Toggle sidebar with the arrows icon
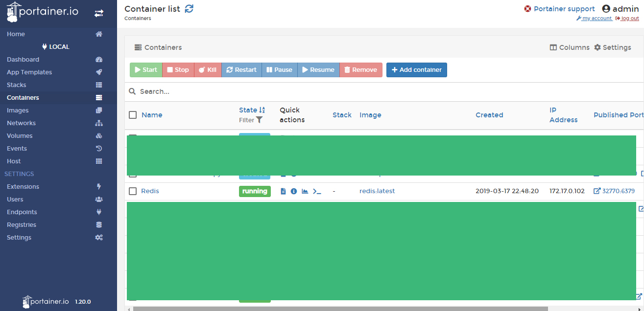 pyautogui.click(x=99, y=13)
